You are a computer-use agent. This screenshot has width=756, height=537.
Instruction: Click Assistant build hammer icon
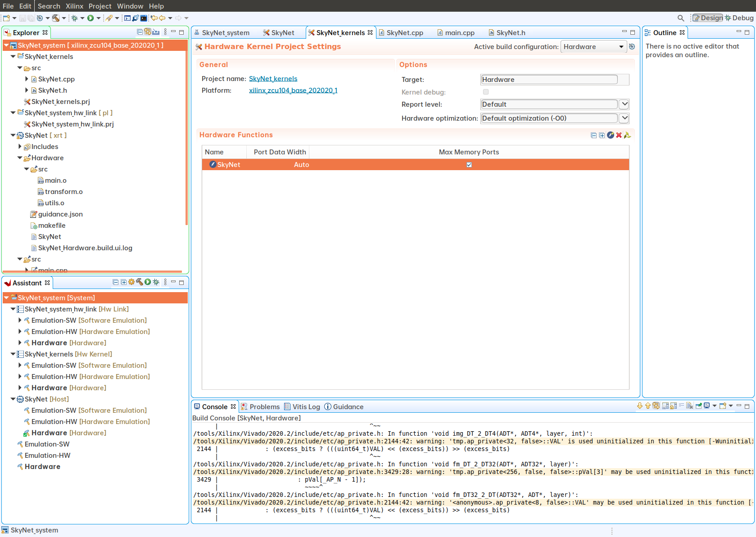click(x=140, y=282)
